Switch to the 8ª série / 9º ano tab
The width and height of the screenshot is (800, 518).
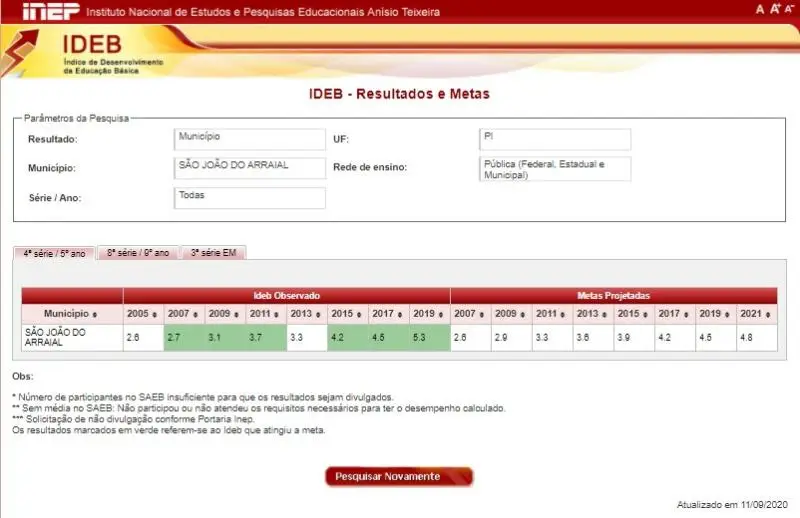[x=138, y=253]
